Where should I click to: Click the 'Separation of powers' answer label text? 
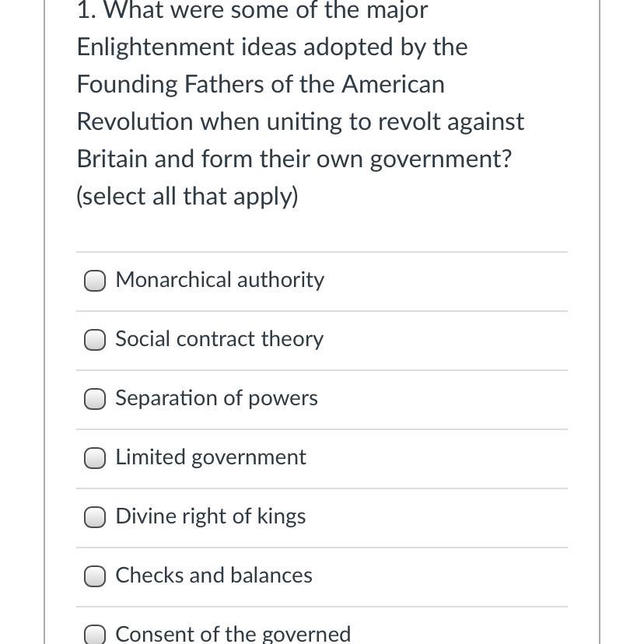point(216,398)
